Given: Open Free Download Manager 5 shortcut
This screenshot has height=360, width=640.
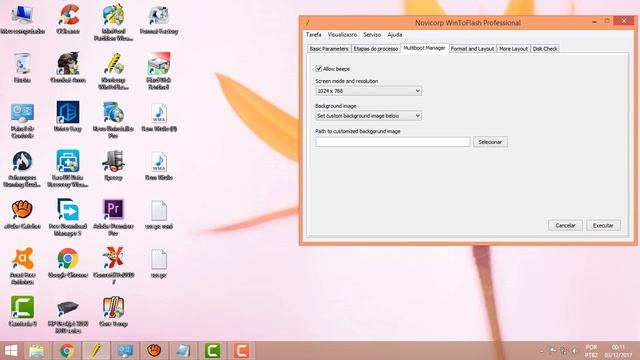Looking at the screenshot, I should 68,218.
